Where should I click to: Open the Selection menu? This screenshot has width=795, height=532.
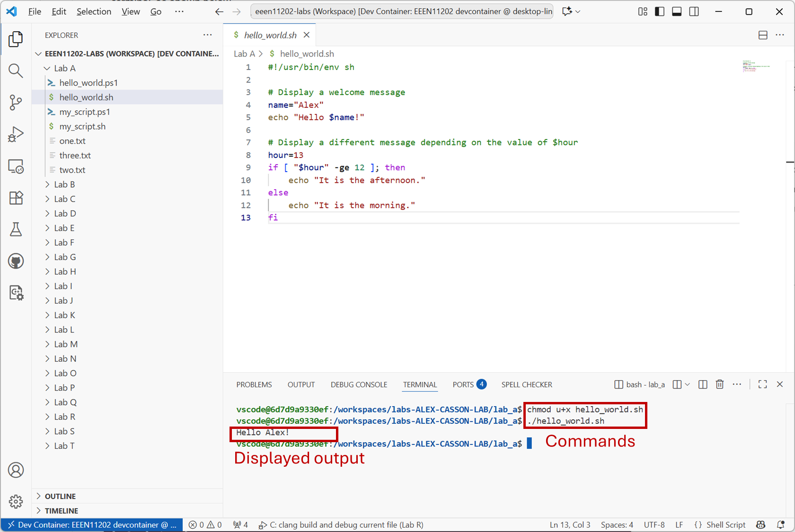pyautogui.click(x=94, y=11)
